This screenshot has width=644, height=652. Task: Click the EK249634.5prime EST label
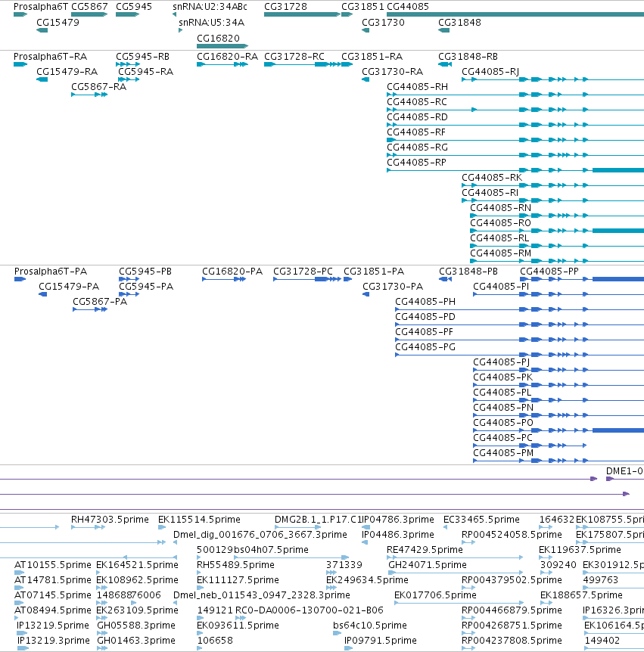pyautogui.click(x=367, y=580)
